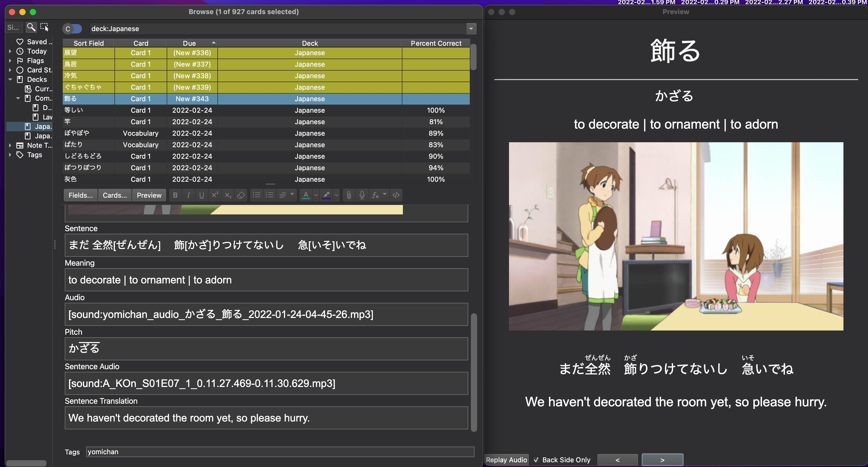Select the highlighted Japa.. deck in sidebar

[x=30, y=127]
